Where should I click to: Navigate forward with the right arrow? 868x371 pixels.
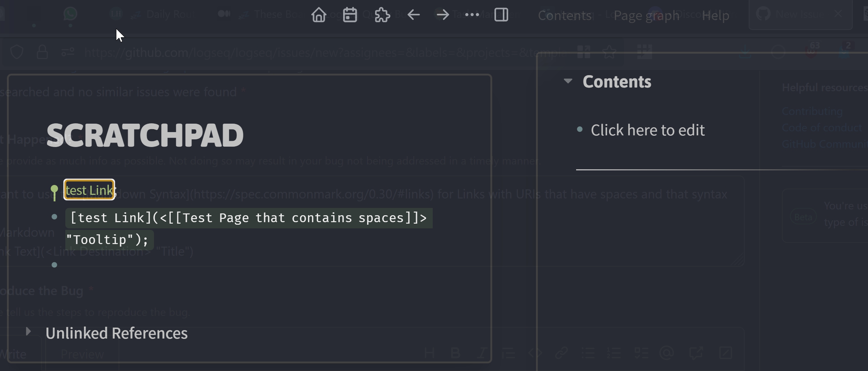click(x=442, y=15)
